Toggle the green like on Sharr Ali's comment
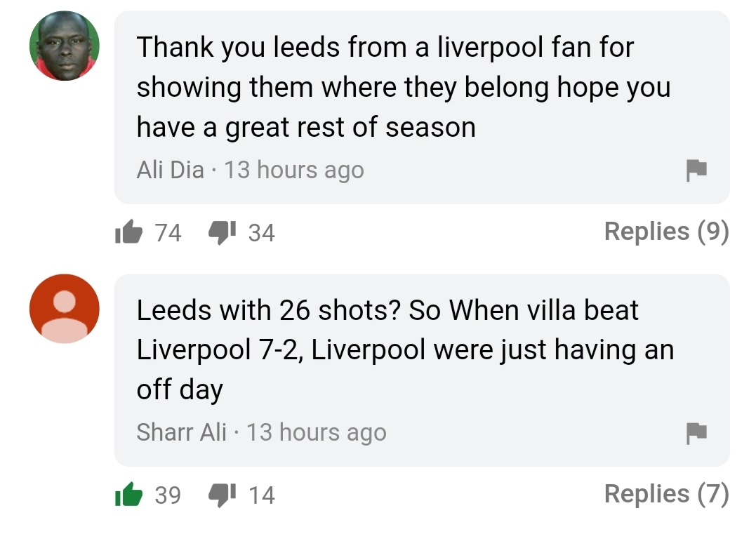756x534 pixels. 128,495
